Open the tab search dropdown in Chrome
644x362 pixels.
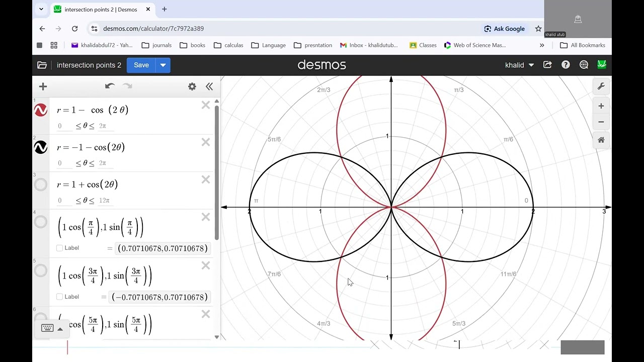pos(41,9)
